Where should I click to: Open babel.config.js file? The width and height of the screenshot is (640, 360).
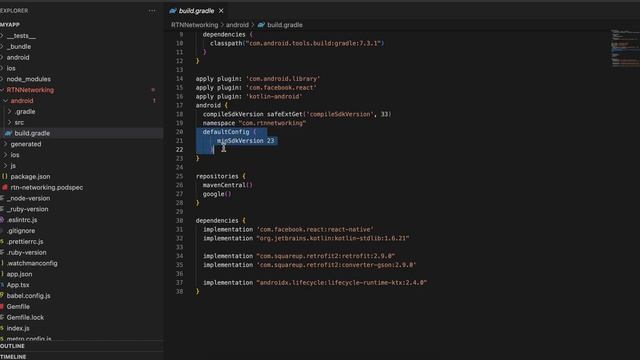(x=29, y=296)
